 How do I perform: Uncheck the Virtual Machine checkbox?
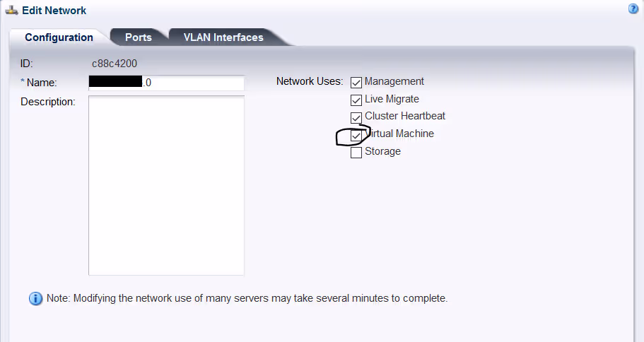click(356, 134)
